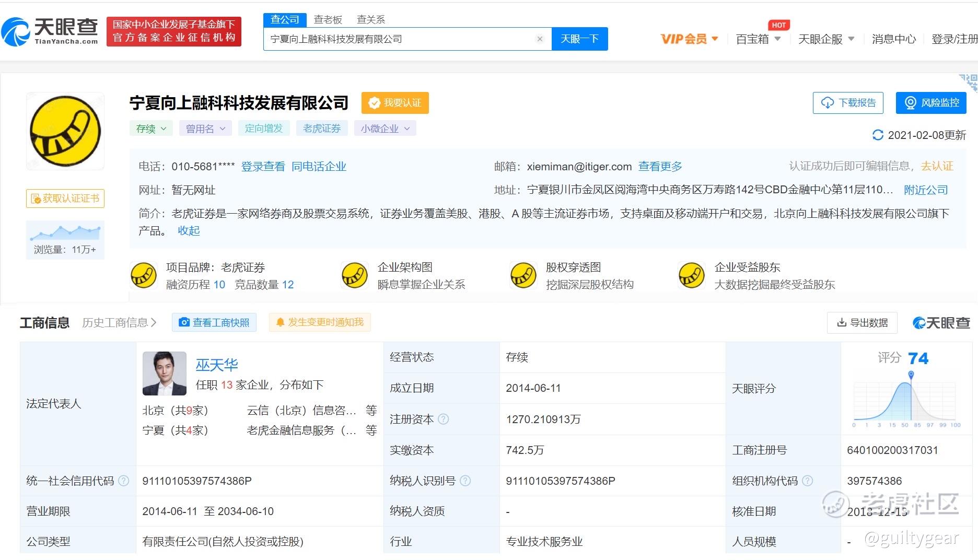Viewport: 978px width, 560px height.
Task: Click 老虎金融信息服务 company link
Action: 301,430
